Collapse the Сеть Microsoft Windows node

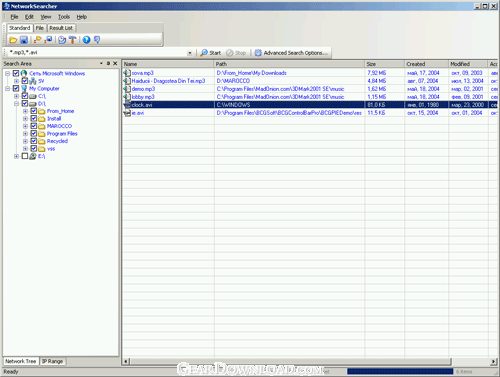[7, 73]
